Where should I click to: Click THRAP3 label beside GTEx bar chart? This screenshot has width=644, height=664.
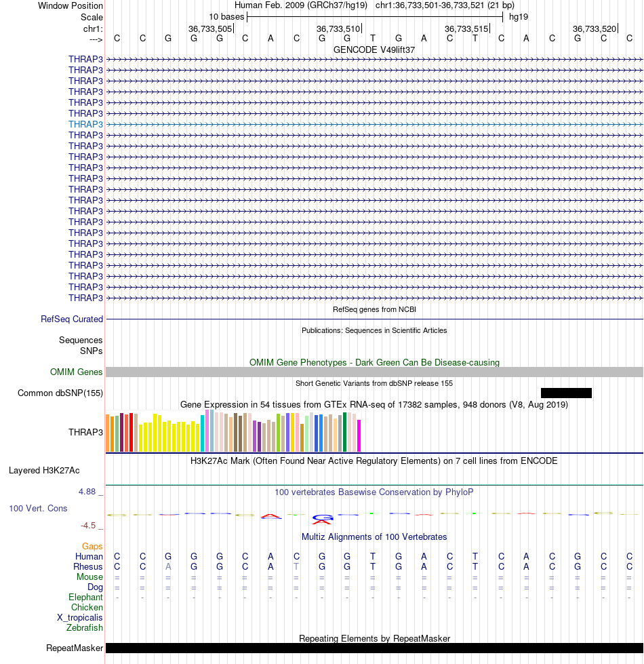click(x=86, y=432)
